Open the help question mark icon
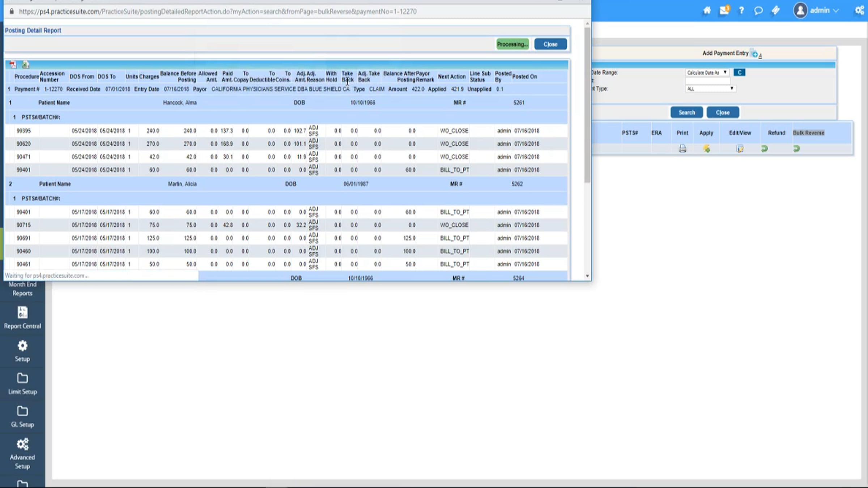 pyautogui.click(x=741, y=10)
